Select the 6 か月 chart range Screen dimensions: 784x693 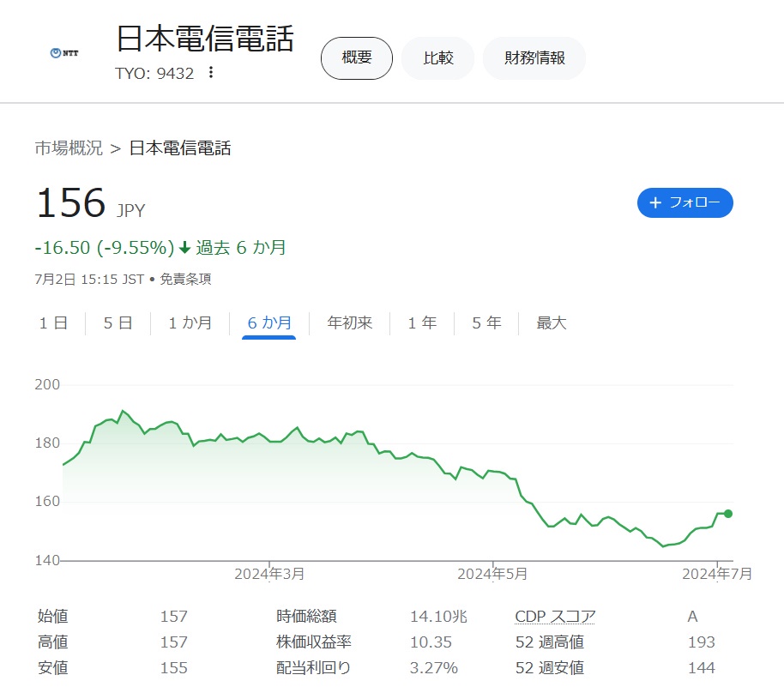(x=269, y=323)
